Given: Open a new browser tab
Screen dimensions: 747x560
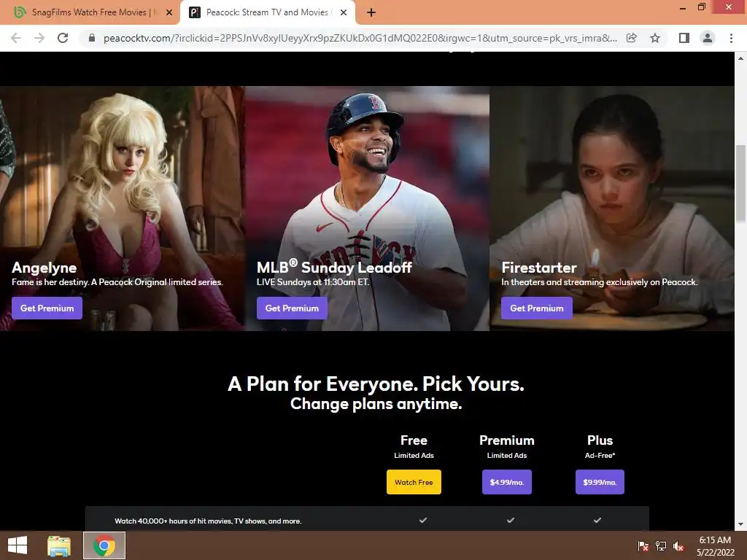Looking at the screenshot, I should [371, 12].
